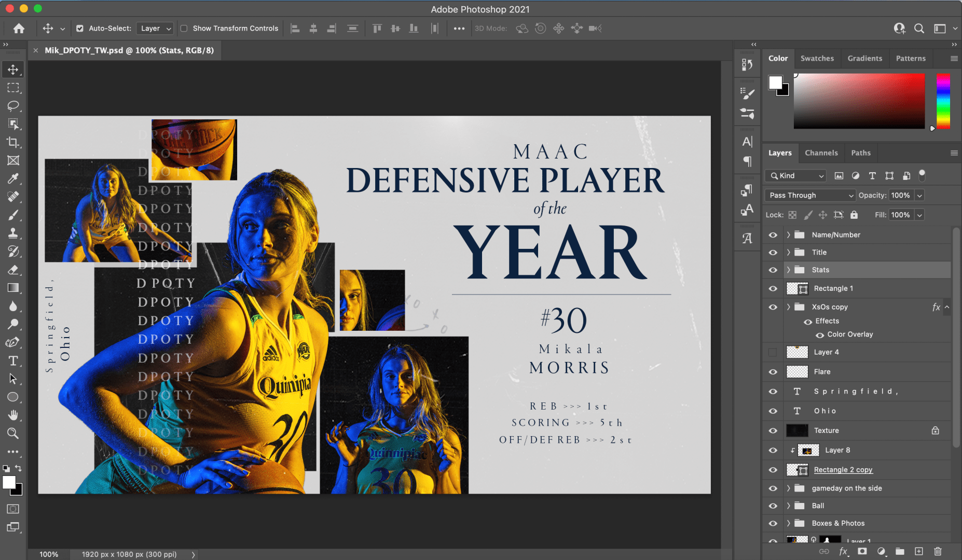Uncheck the Auto-Select checkbox
This screenshot has width=962, height=560.
pyautogui.click(x=80, y=29)
